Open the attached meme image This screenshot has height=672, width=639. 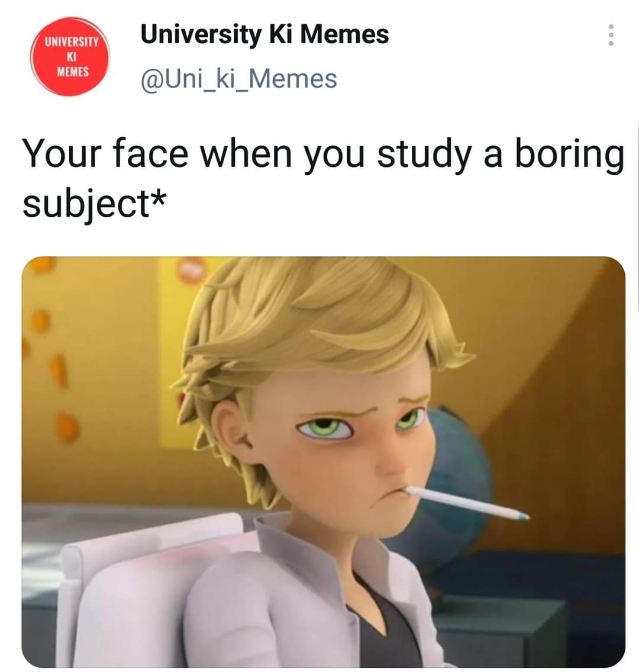324,462
